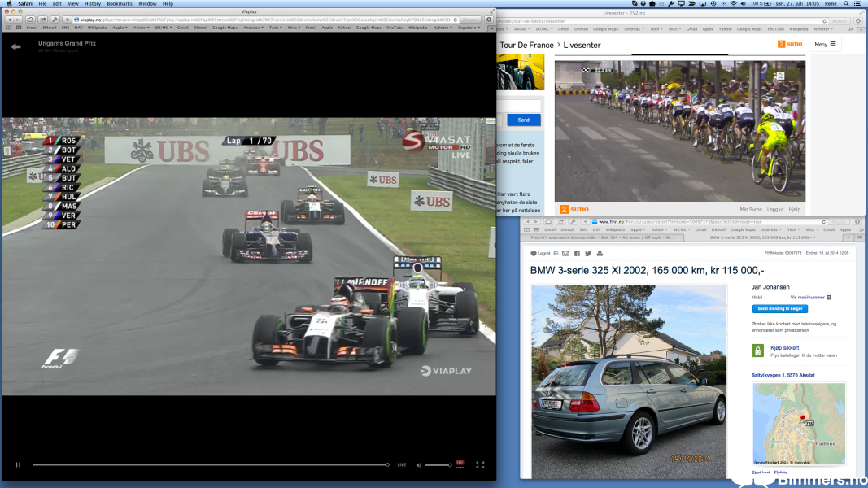Screen dimensions: 868x488
Task: Click the Send button on TV2 page
Action: click(523, 120)
